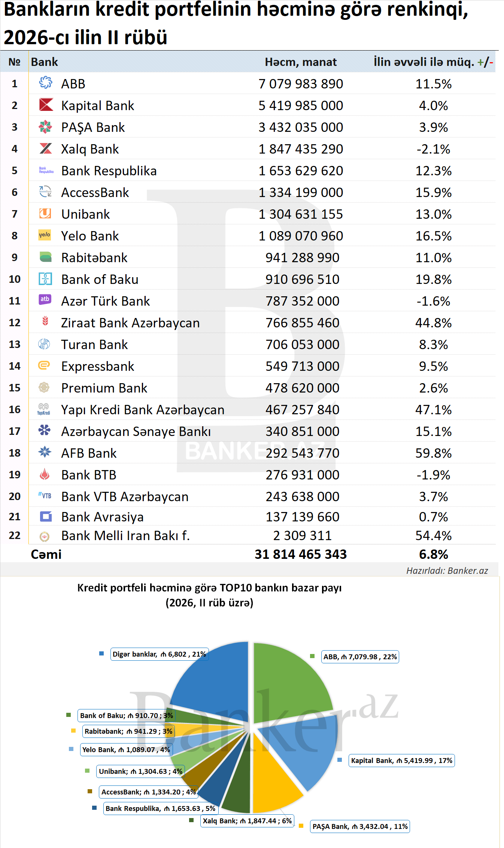Screen dimensions: 504x848
Task: Click the Bank VTB Azərbaycan logo
Action: click(45, 496)
